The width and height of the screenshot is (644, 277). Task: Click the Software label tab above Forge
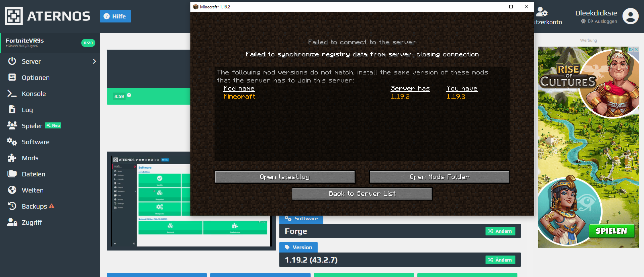(301, 219)
